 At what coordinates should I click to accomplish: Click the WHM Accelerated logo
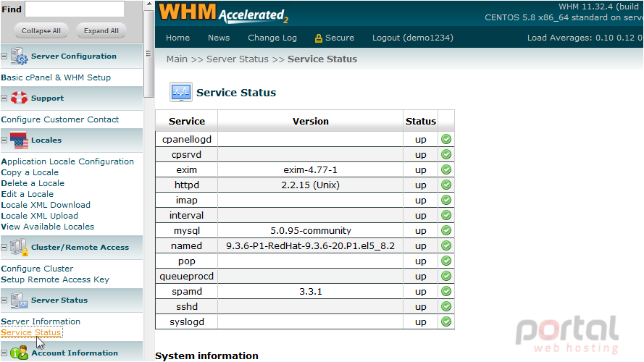tap(223, 13)
